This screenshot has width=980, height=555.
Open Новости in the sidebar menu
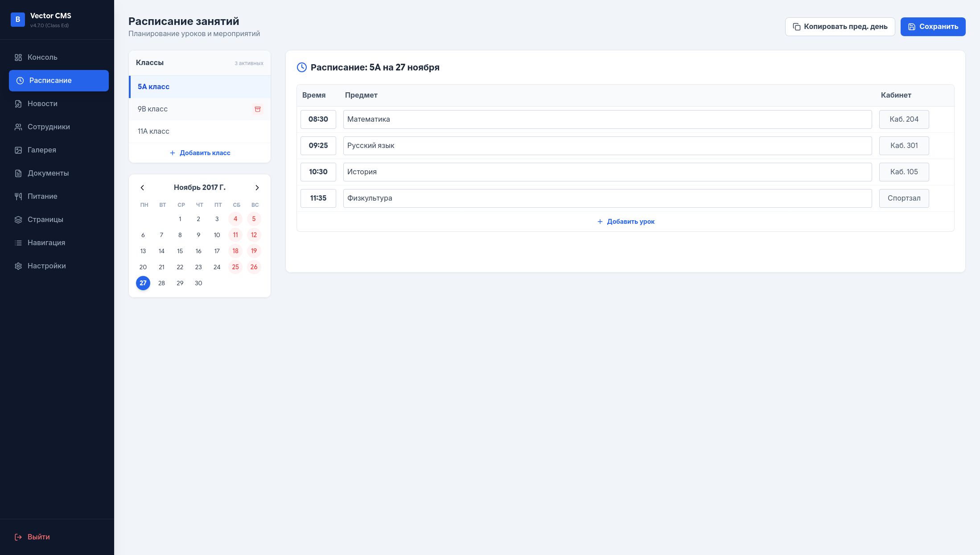pyautogui.click(x=42, y=104)
